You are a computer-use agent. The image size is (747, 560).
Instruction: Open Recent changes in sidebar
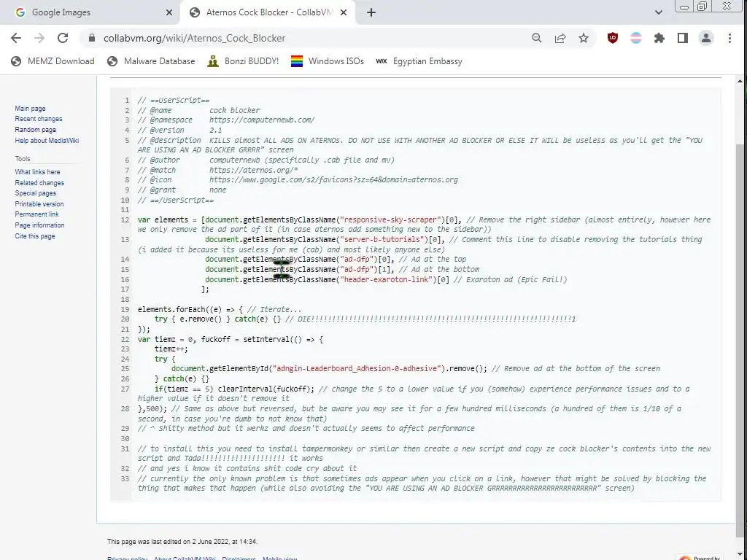[x=39, y=119]
